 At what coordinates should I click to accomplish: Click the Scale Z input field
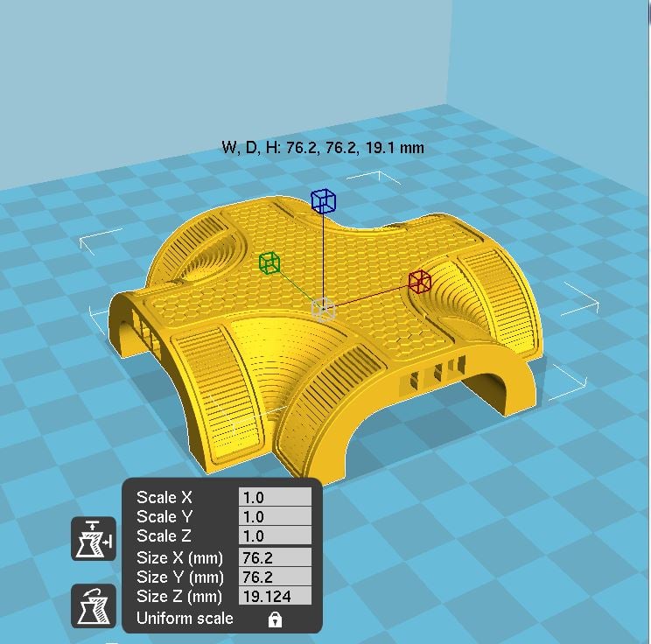[x=275, y=536]
